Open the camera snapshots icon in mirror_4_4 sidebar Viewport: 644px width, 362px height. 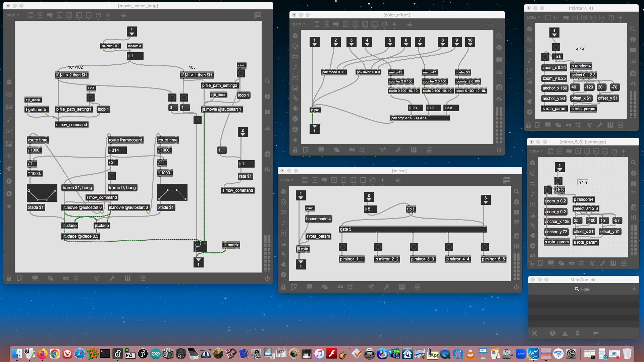(x=633, y=73)
